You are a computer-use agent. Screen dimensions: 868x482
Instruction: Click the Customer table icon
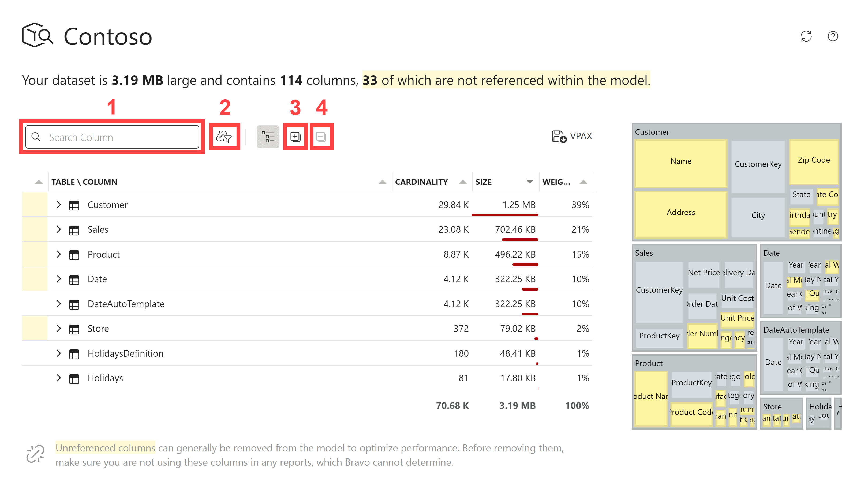74,205
